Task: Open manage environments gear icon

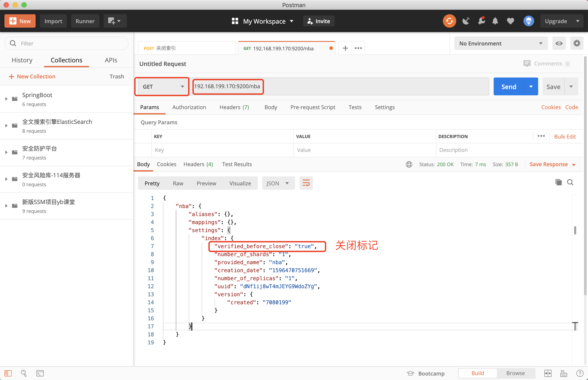Action: click(x=576, y=43)
